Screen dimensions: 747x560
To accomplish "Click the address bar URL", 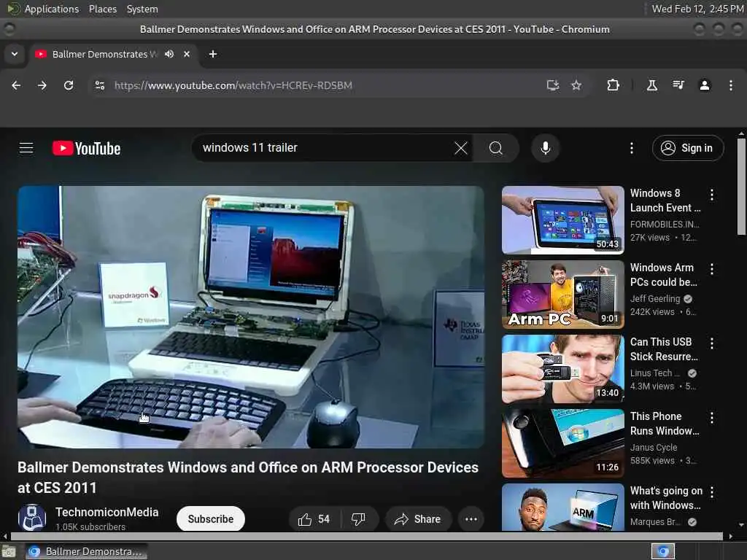I will pyautogui.click(x=233, y=85).
